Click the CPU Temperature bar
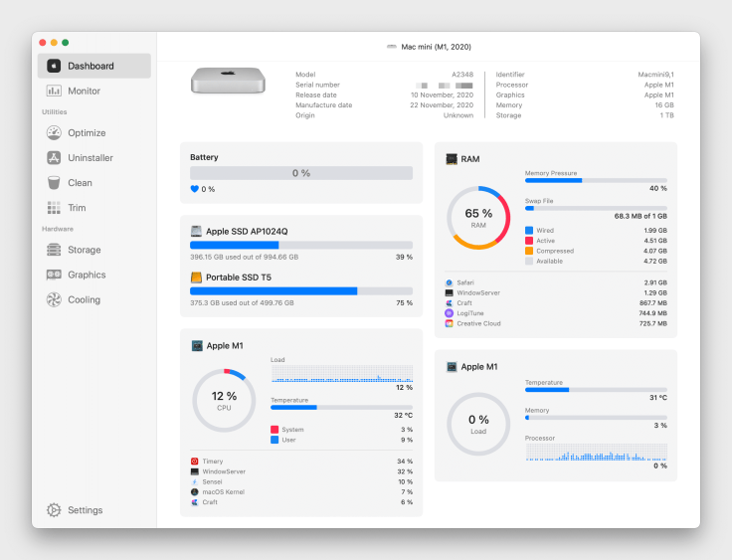The height and width of the screenshot is (560, 732). pos(342,407)
